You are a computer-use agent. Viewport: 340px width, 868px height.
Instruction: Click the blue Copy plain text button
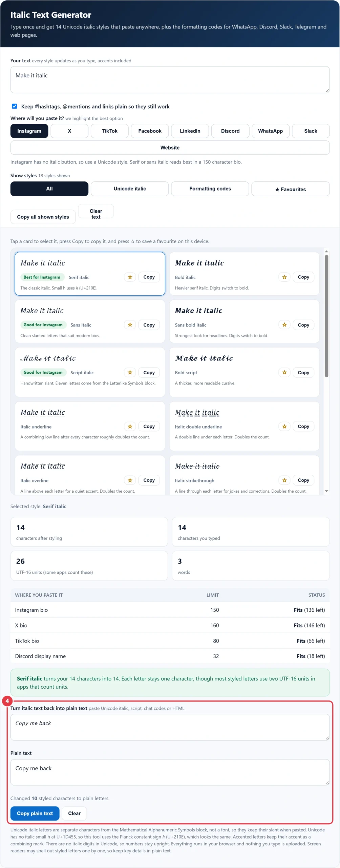(x=35, y=813)
